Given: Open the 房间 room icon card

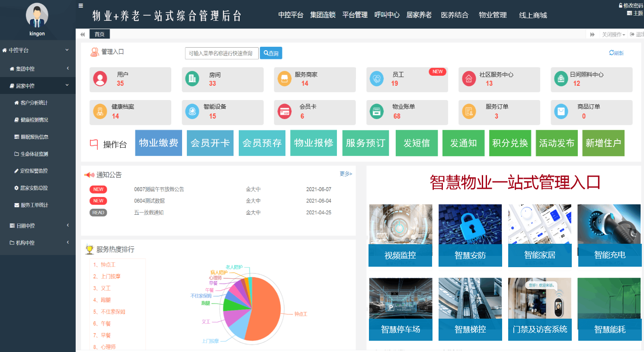Looking at the screenshot, I should coord(192,79).
